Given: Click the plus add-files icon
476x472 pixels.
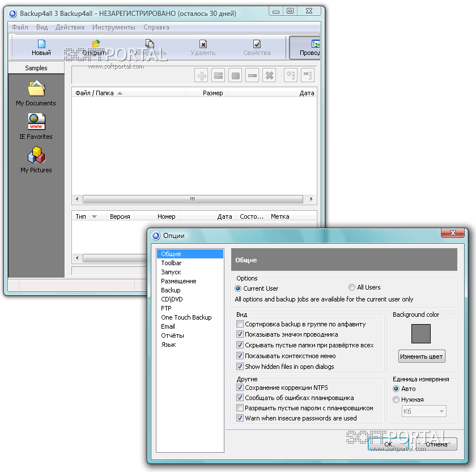Looking at the screenshot, I should click(x=201, y=75).
